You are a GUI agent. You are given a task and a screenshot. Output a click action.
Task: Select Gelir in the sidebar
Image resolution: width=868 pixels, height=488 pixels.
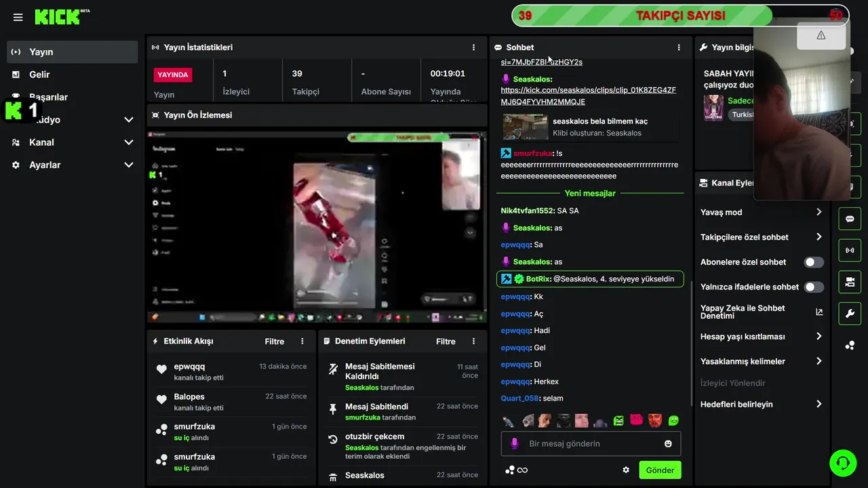(x=73, y=75)
